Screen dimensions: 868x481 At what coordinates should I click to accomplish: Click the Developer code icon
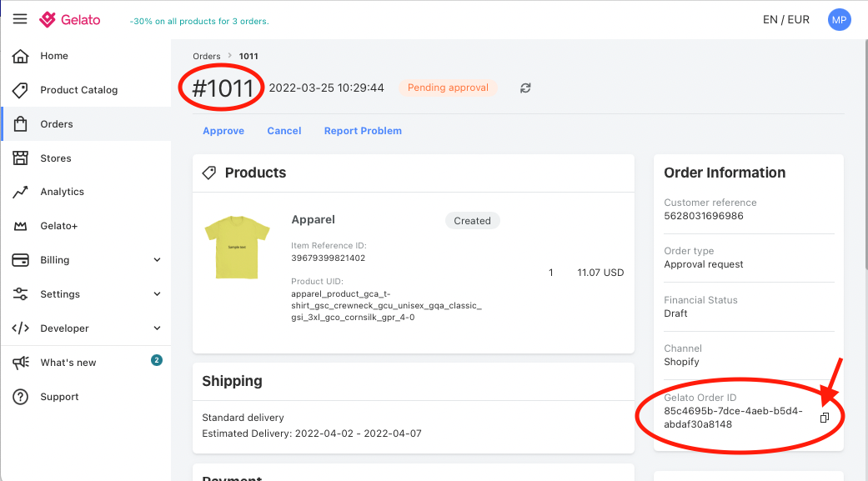(21, 328)
